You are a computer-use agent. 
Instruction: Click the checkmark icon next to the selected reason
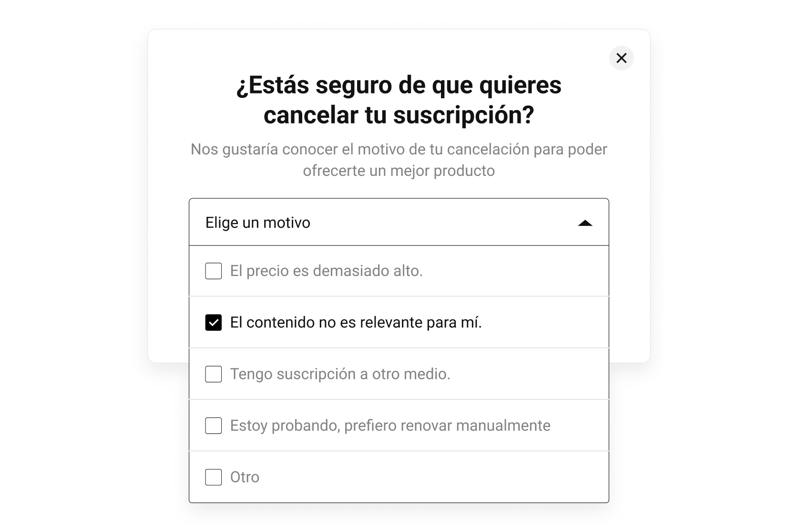pos(213,322)
